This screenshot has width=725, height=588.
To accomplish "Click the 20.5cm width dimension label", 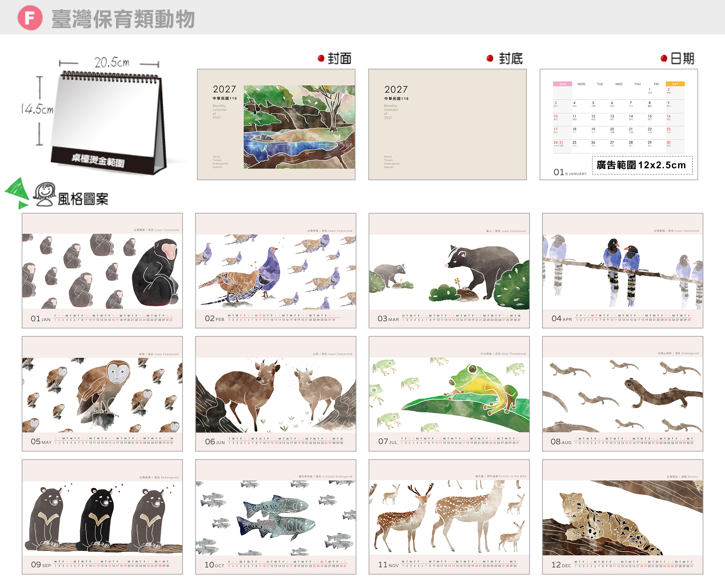I will 111,62.
